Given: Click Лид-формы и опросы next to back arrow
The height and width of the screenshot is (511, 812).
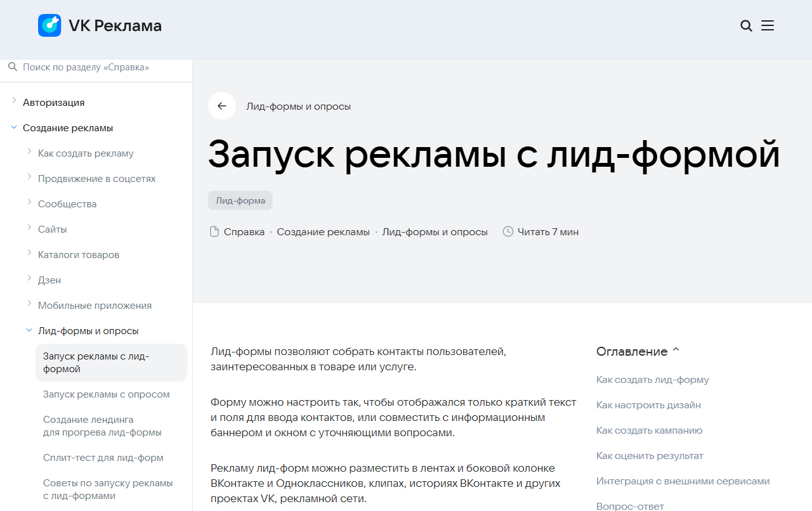Looking at the screenshot, I should point(299,107).
